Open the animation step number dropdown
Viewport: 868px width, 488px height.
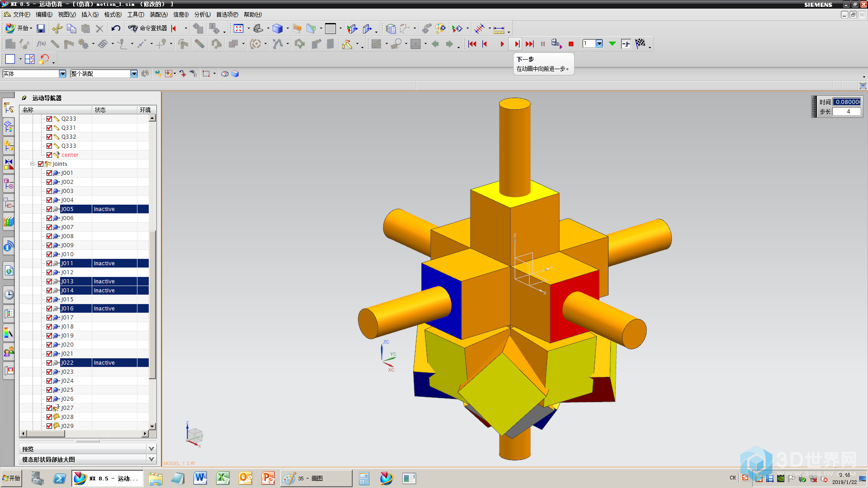(599, 43)
